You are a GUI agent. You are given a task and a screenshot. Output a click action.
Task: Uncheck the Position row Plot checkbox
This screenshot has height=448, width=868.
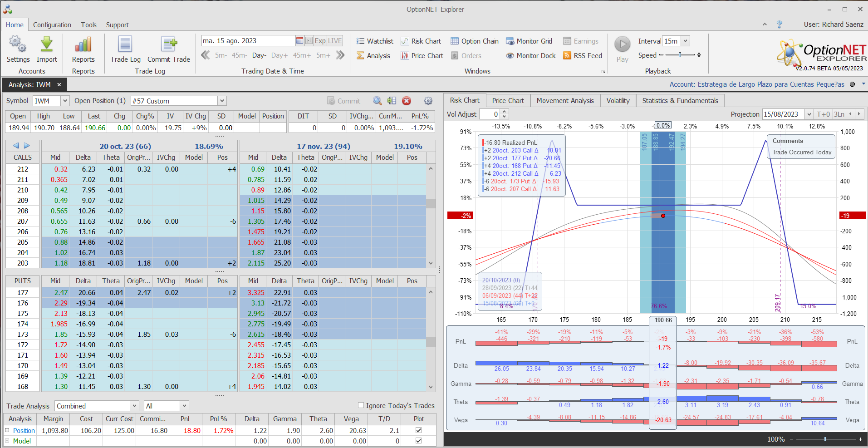coord(418,430)
